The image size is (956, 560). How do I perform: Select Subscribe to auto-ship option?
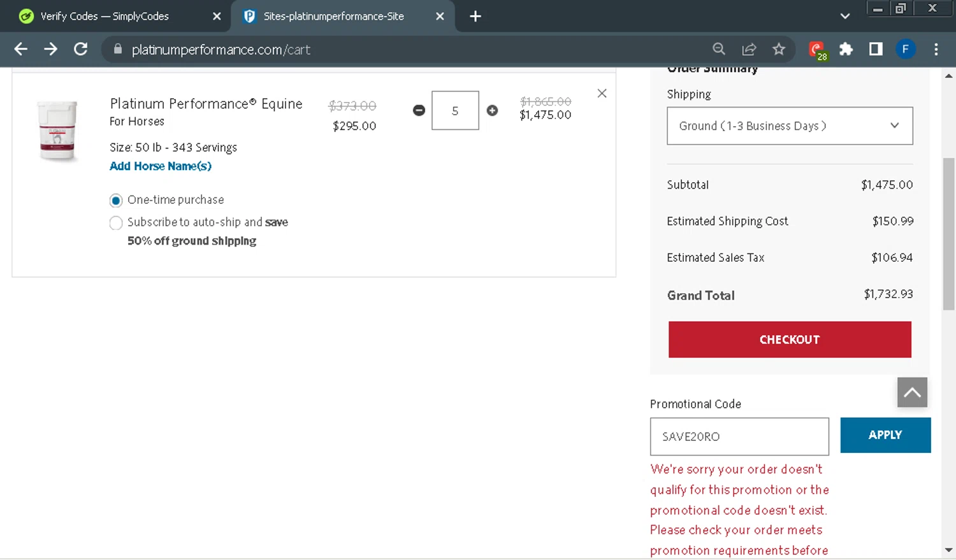click(115, 223)
